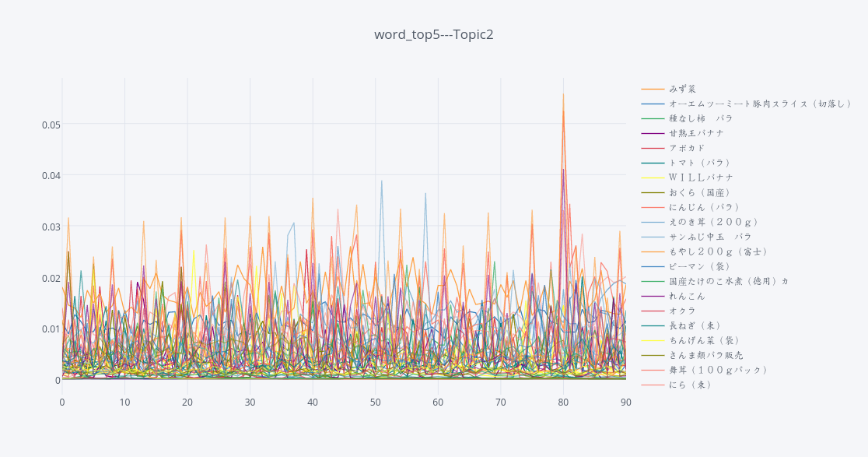
Task: Click the yellow line swatch for ちんげん菜（袋）
Action: [653, 340]
